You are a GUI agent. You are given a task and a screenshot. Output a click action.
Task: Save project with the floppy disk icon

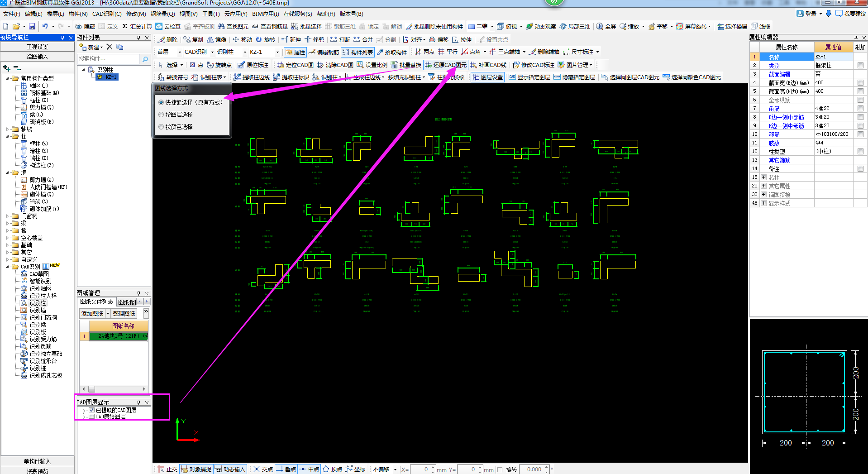point(32,26)
